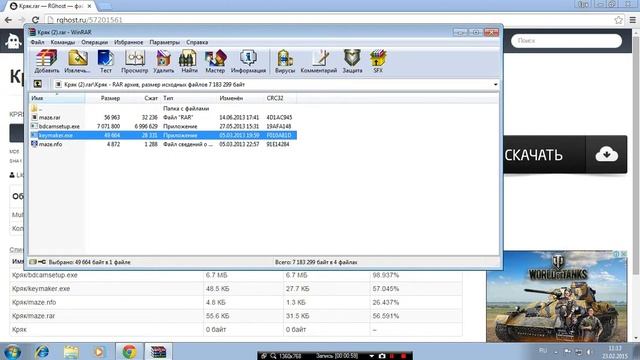Open the Windows Start menu
The image size is (640, 360).
coord(13,351)
